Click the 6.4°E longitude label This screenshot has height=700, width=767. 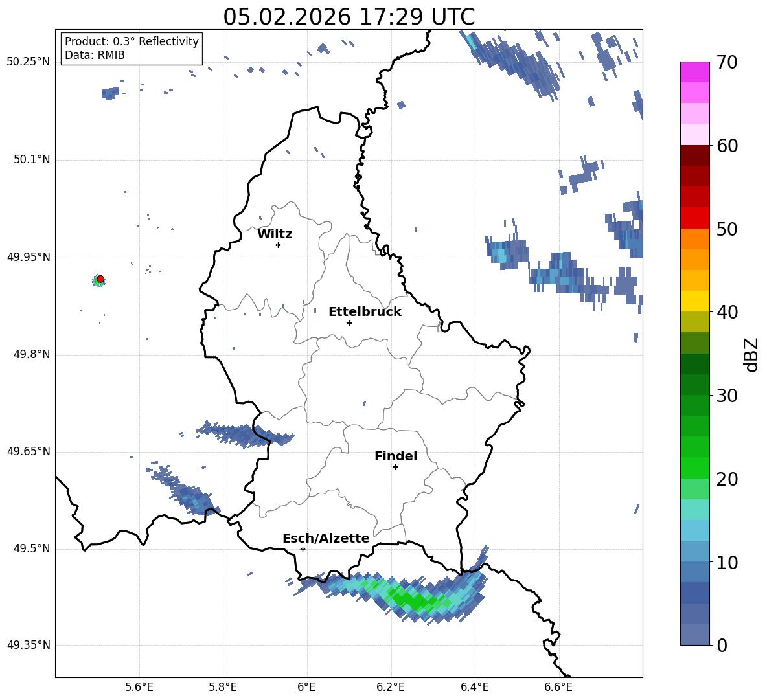pyautogui.click(x=474, y=687)
